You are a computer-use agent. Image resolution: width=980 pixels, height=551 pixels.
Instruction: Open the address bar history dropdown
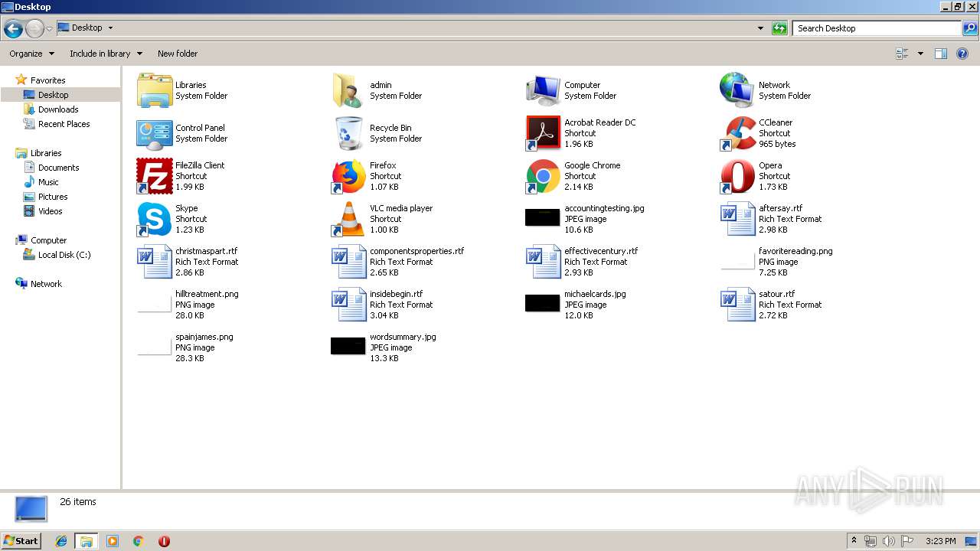point(760,28)
